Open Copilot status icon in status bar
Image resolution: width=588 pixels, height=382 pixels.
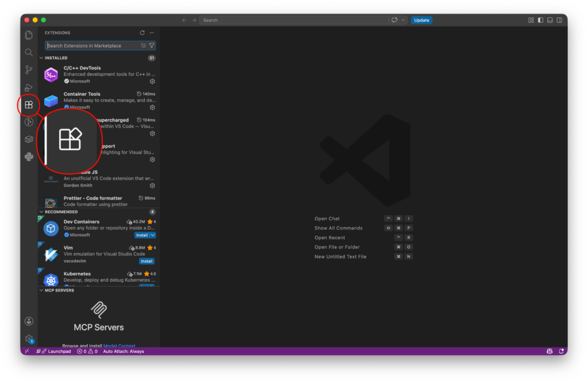(550, 351)
